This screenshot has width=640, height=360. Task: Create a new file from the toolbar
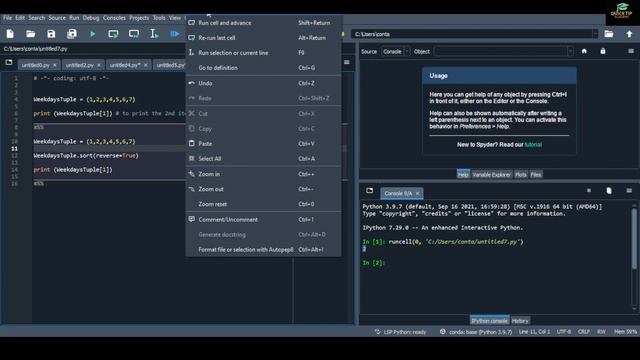click(10, 34)
